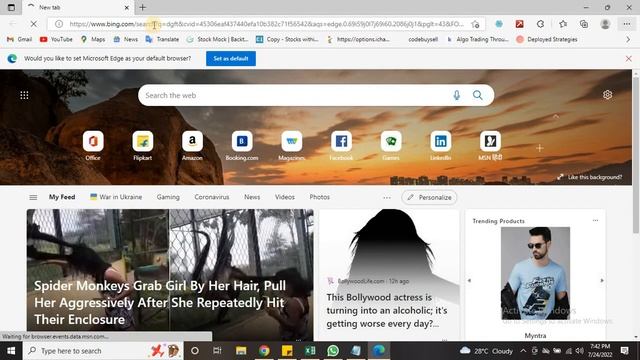Set Edge as default browser
The height and width of the screenshot is (360, 640).
(231, 58)
